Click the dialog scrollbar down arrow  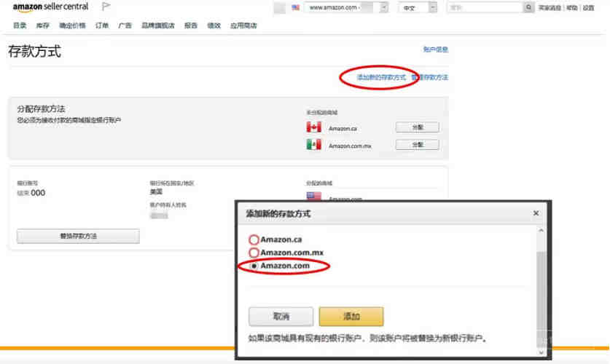[541, 352]
